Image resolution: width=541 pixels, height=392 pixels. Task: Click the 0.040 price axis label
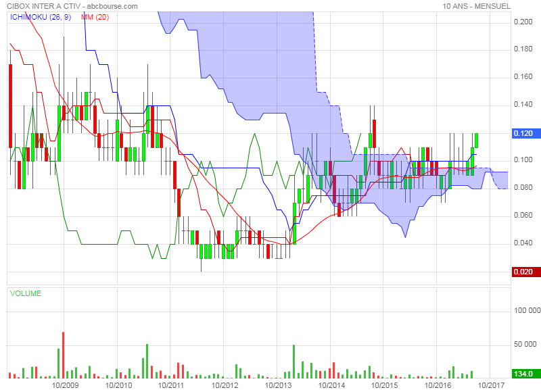(523, 243)
